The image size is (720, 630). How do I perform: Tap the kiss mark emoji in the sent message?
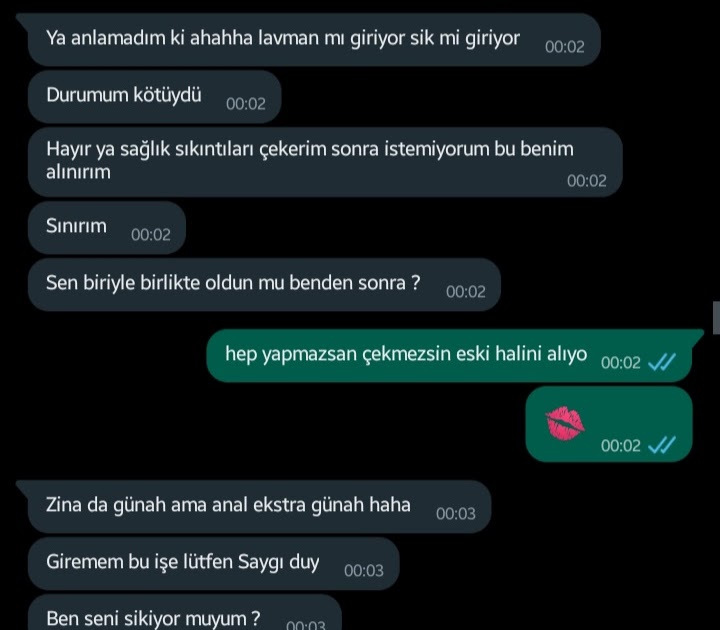(565, 423)
